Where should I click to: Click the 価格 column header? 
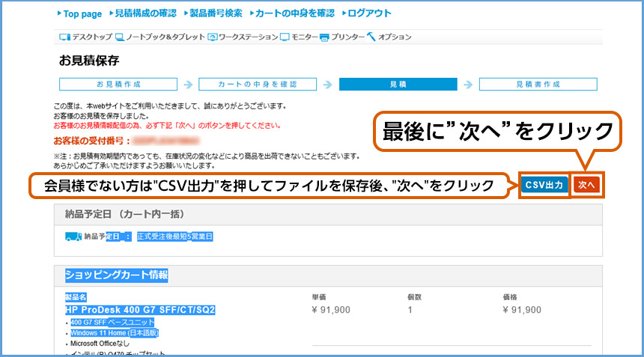click(510, 297)
